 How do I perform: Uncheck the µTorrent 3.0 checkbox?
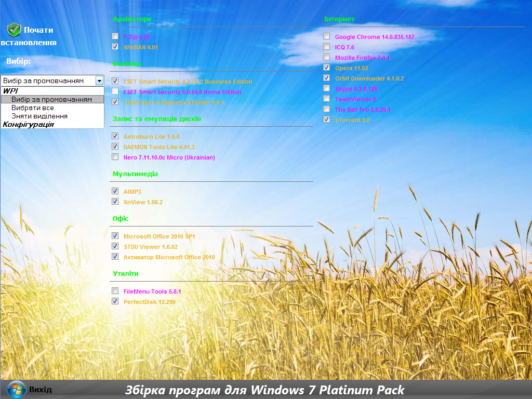(x=326, y=119)
